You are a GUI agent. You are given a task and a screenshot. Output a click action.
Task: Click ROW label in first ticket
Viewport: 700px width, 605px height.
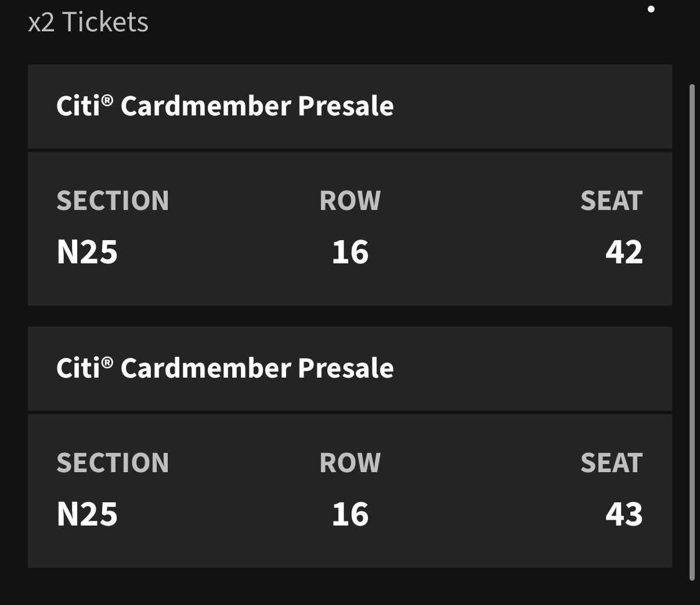(x=350, y=201)
